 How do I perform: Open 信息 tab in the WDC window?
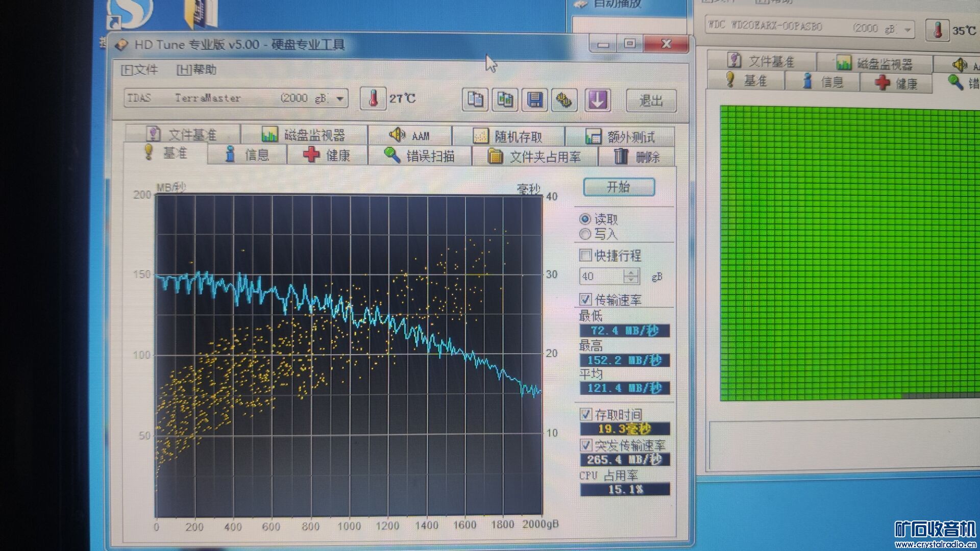tap(823, 81)
